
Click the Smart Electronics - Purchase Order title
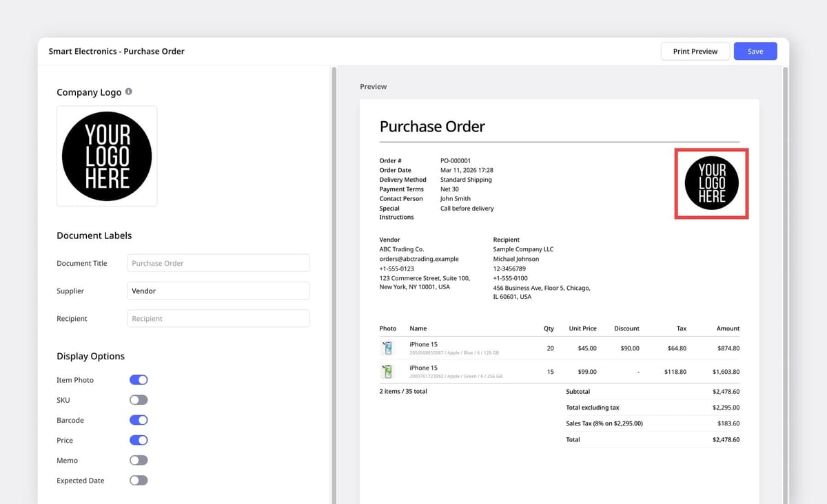pyautogui.click(x=116, y=51)
